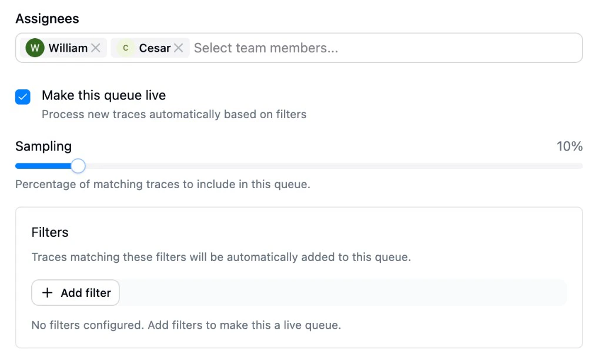Click William's green avatar icon
Screen dimensions: 602x364
(35, 48)
